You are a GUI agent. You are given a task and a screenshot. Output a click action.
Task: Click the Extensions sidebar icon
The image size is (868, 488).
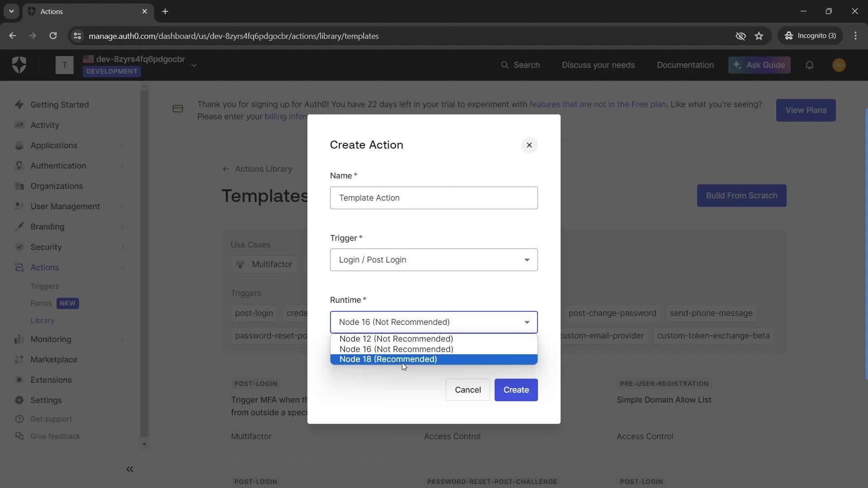point(19,380)
